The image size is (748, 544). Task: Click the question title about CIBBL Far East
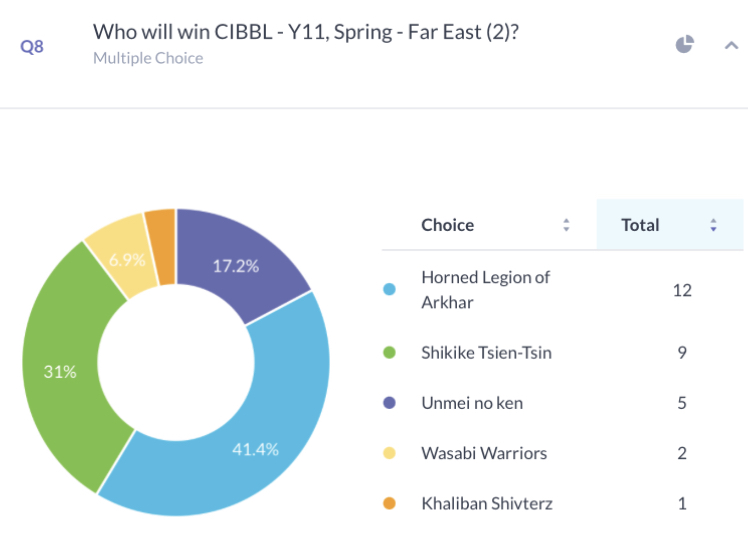tap(305, 32)
